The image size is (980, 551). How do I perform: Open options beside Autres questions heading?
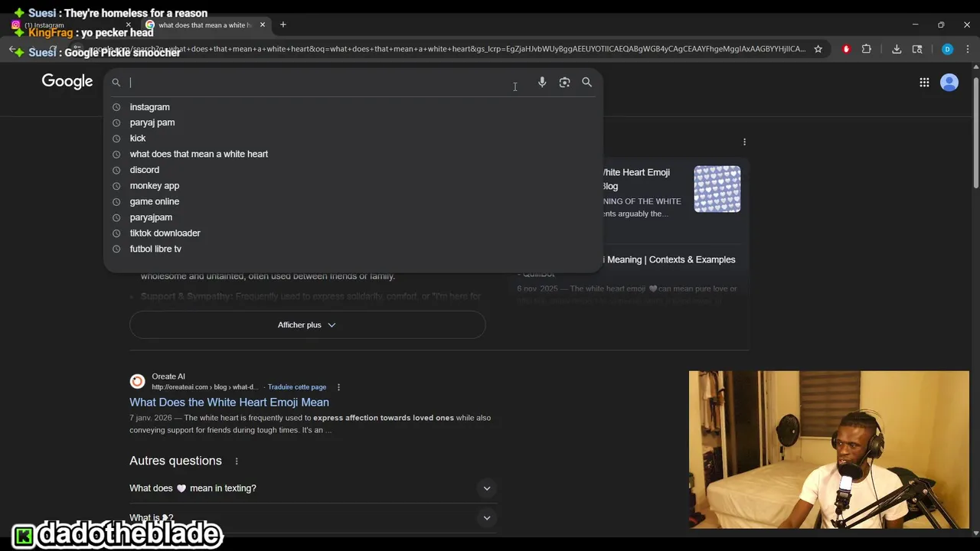point(237,461)
